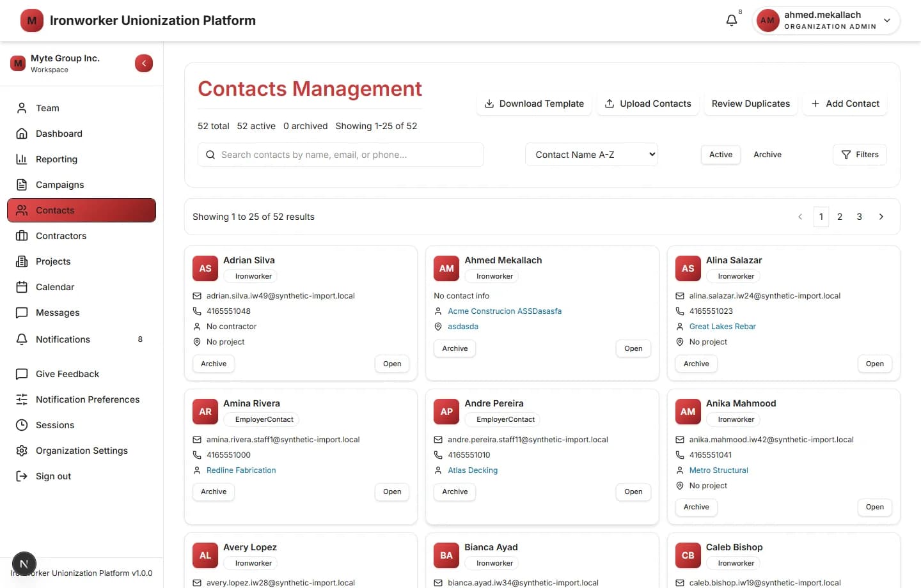Click the AP avatar for Andre Pereira

[x=446, y=412]
